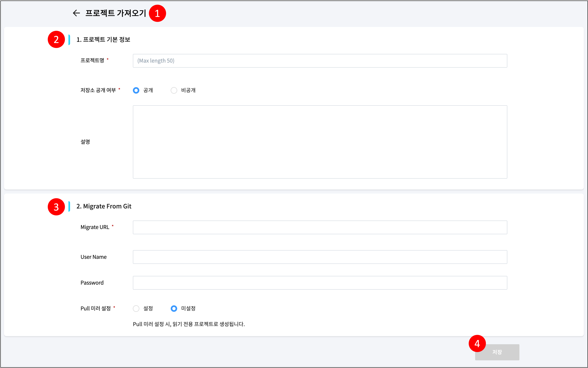Image resolution: width=588 pixels, height=368 pixels.
Task: Click the 프로젝트 가져오기 page title
Action: 116,13
